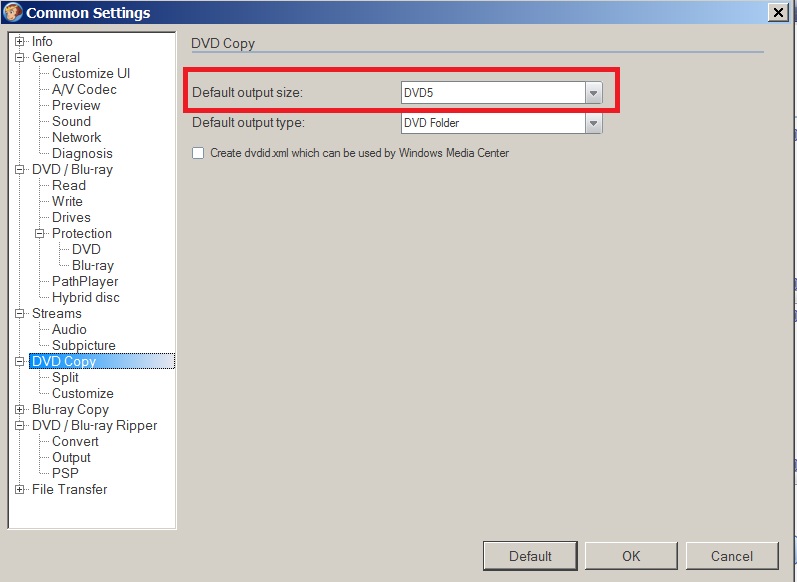
Task: Select the Blu-ray Copy tree item
Action: pos(71,410)
